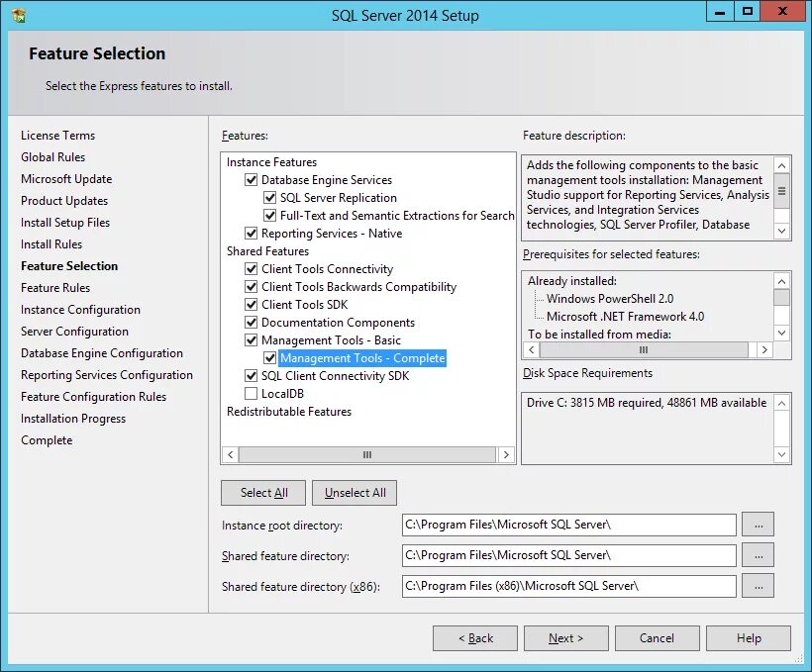
Task: Click Global Rules step in sidebar
Action: (52, 157)
